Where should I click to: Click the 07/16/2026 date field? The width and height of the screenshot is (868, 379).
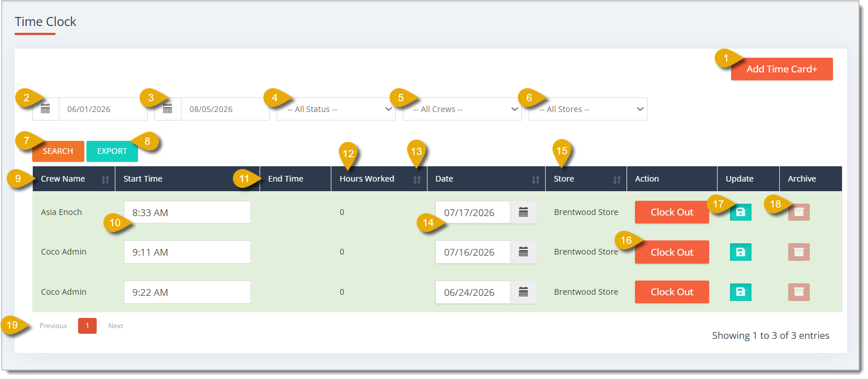pos(473,252)
